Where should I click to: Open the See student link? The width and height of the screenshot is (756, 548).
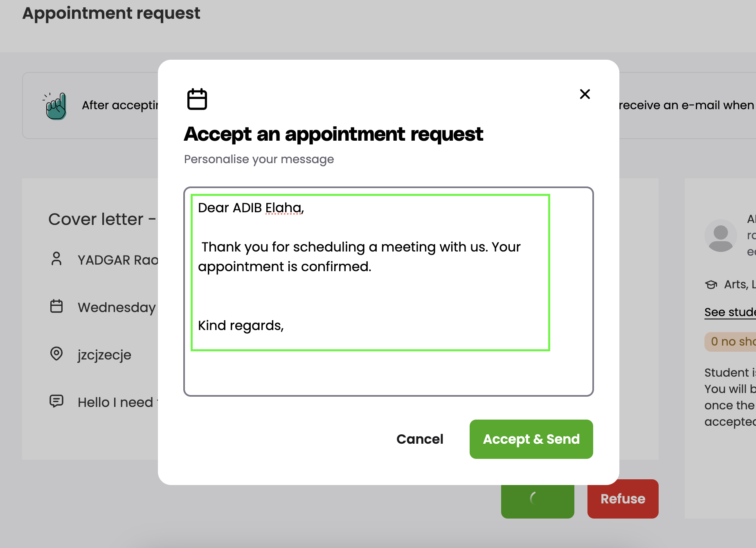pos(730,312)
